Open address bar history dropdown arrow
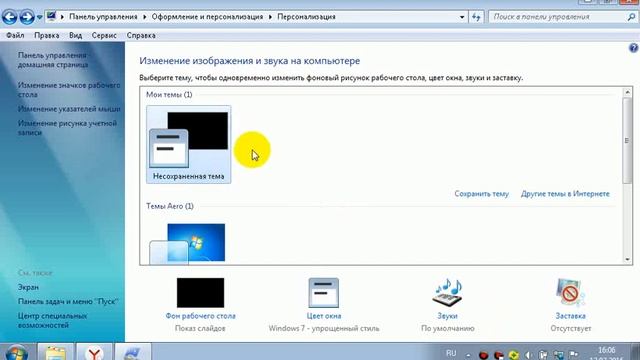 pos(462,17)
